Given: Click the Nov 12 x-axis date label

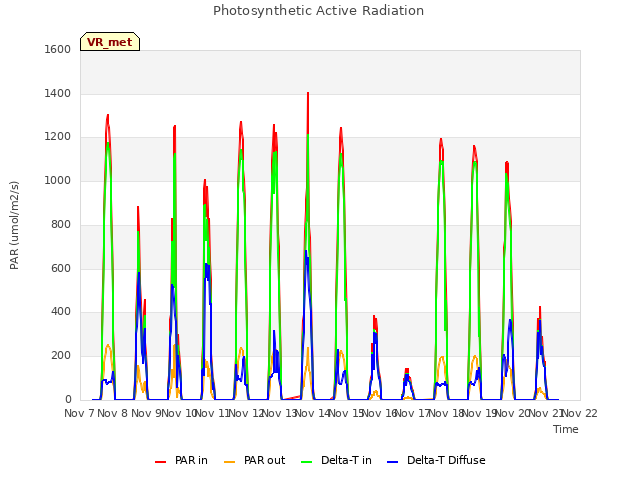Looking at the screenshot, I should click(x=246, y=413).
